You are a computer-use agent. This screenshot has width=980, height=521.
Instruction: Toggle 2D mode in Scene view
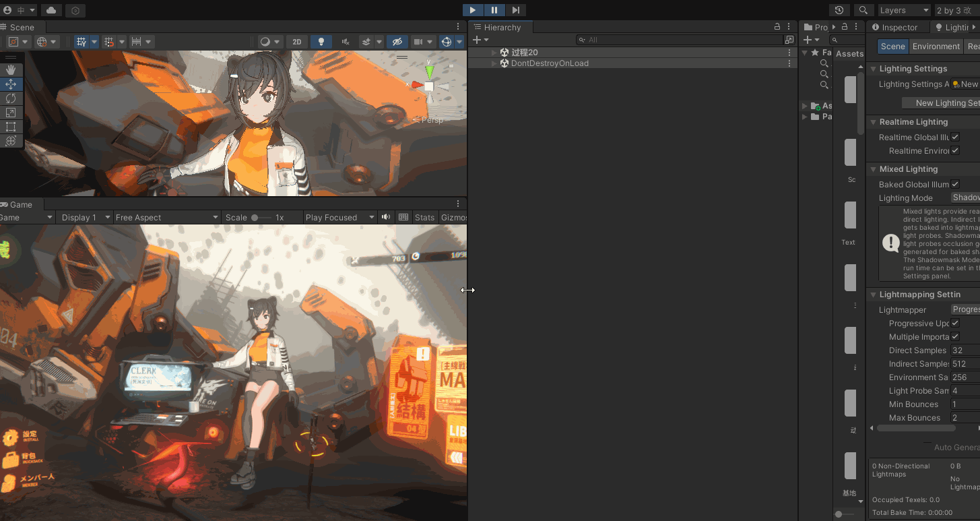click(297, 42)
